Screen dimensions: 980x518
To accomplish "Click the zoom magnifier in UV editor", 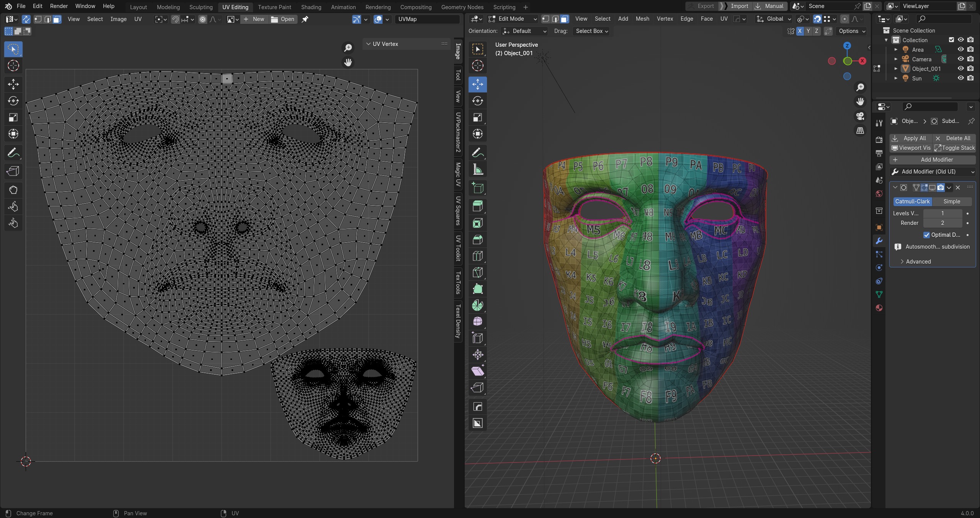I will (348, 48).
